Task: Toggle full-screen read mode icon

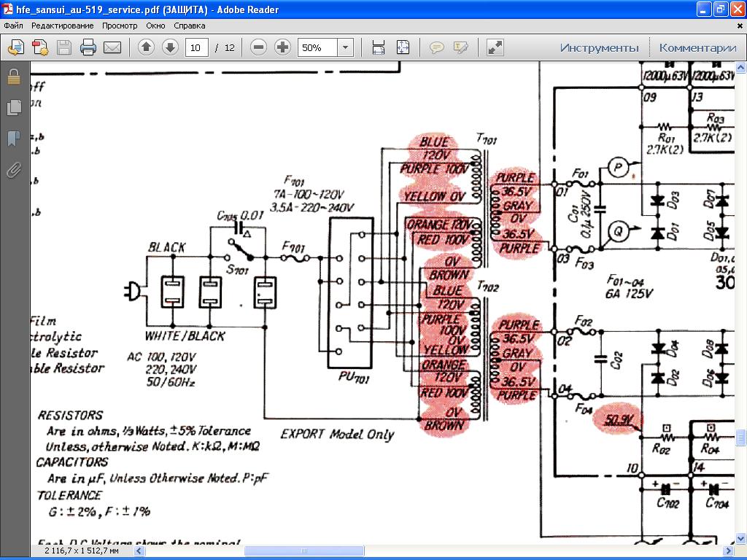Action: tap(495, 48)
